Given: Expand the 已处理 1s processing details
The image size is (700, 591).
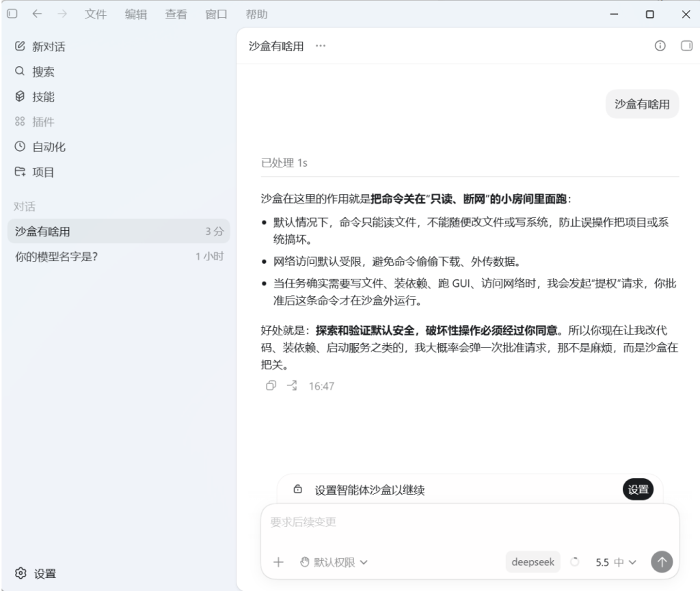Looking at the screenshot, I should point(284,163).
